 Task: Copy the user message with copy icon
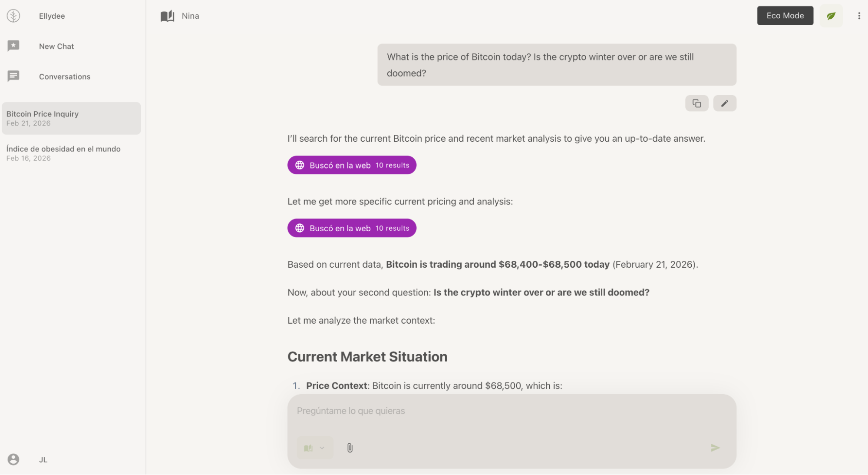tap(696, 103)
